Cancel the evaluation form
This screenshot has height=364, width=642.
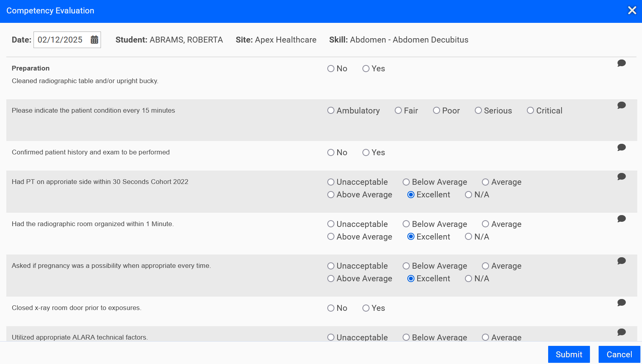(619, 354)
